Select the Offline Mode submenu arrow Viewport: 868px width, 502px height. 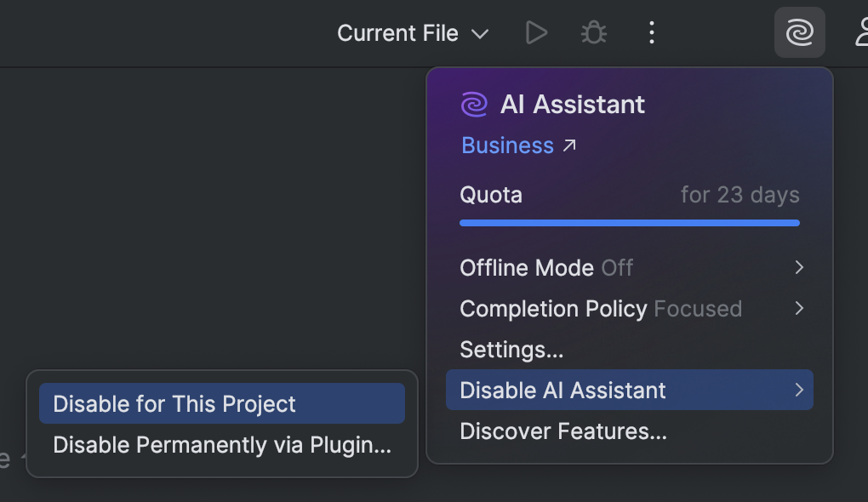click(x=798, y=267)
